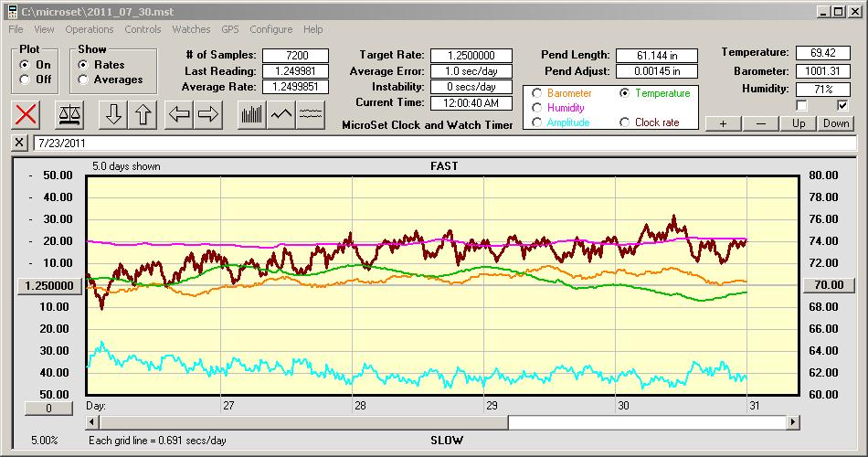This screenshot has height=457, width=868.
Task: Click the Instability value field
Action: click(471, 87)
